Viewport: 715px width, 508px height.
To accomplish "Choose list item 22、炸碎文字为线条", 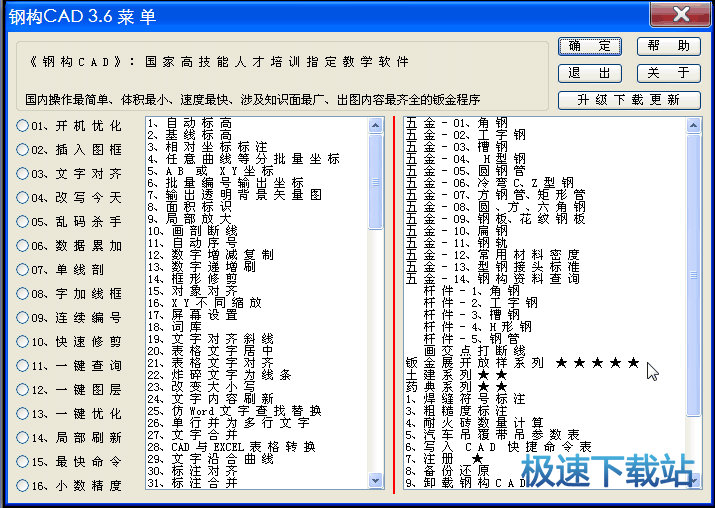I will (219, 375).
